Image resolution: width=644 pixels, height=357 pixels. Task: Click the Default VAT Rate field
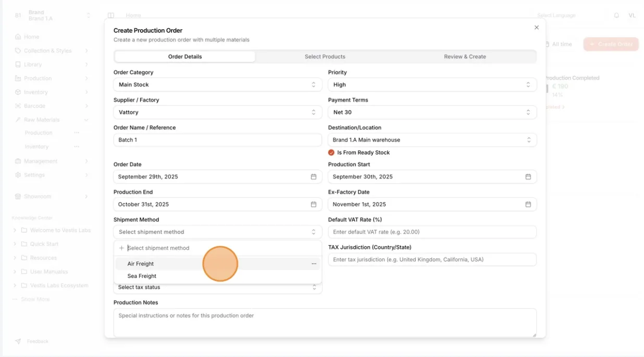432,232
